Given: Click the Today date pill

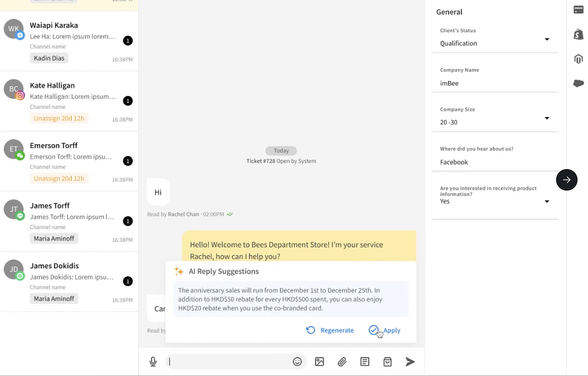Looking at the screenshot, I should pos(281,151).
